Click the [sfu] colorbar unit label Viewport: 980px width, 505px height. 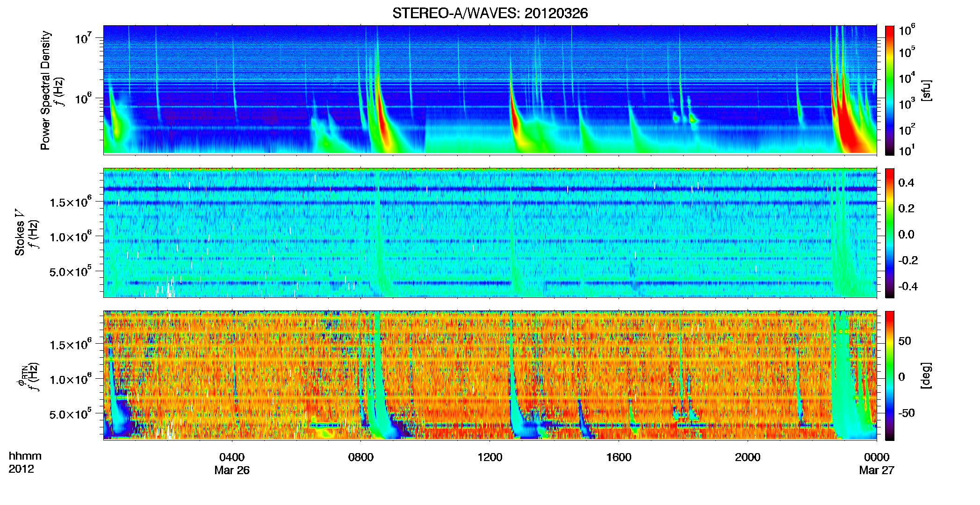coord(926,90)
